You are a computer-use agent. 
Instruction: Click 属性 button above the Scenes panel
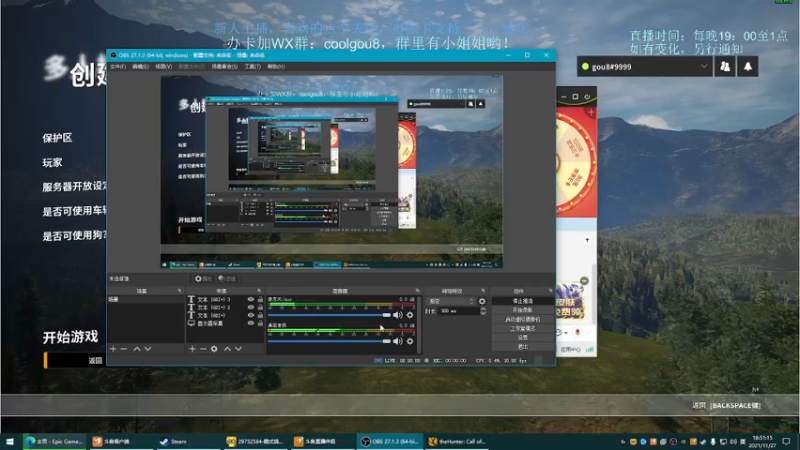[x=203, y=279]
